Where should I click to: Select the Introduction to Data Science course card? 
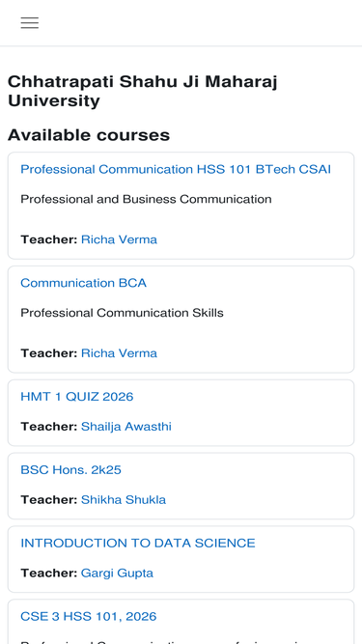(181, 559)
